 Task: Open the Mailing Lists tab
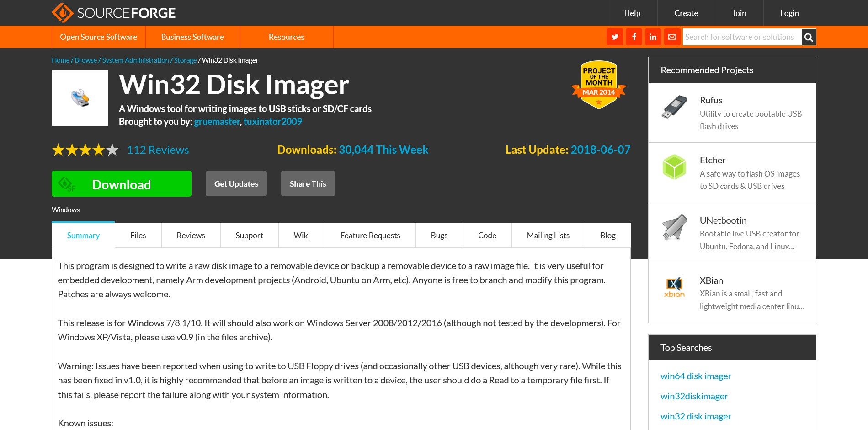[548, 235]
